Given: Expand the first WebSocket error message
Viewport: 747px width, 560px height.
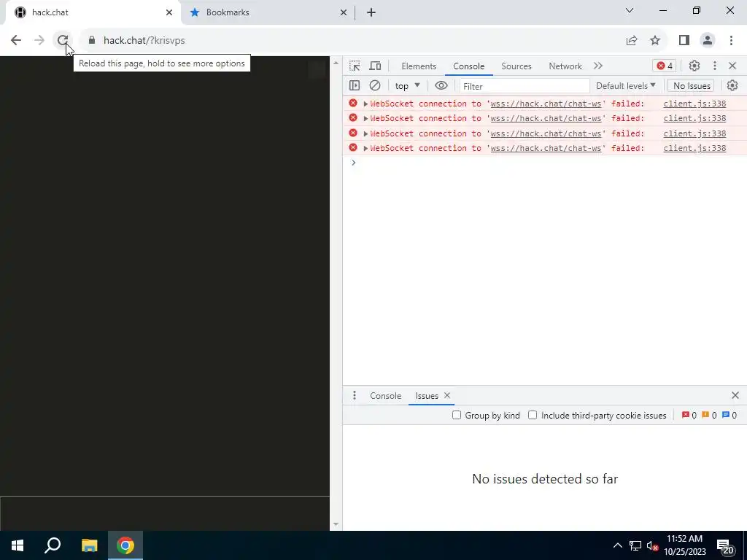Looking at the screenshot, I should point(365,104).
